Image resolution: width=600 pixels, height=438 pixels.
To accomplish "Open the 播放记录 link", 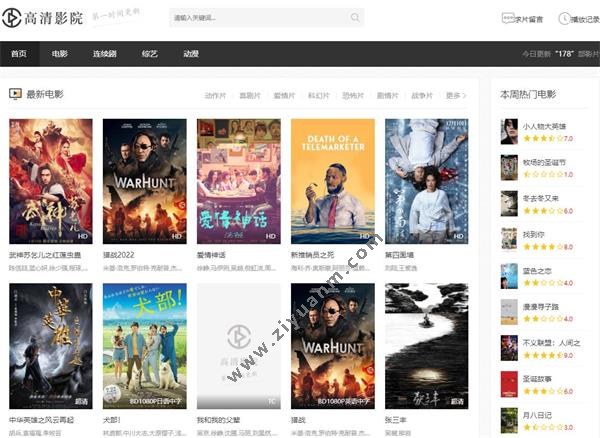I will click(x=585, y=19).
